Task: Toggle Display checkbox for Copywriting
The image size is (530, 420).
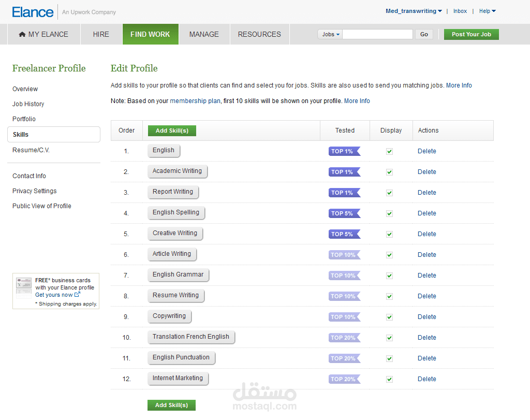Action: [389, 317]
